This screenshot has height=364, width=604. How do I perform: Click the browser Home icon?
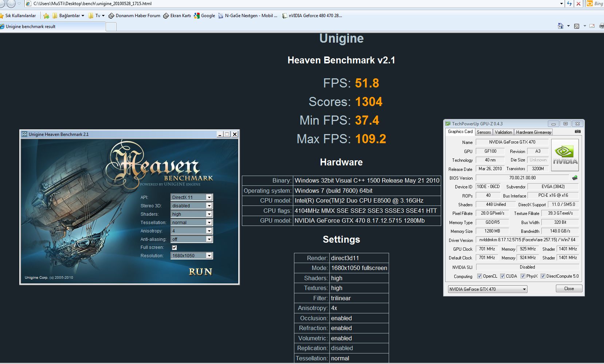coord(561,26)
